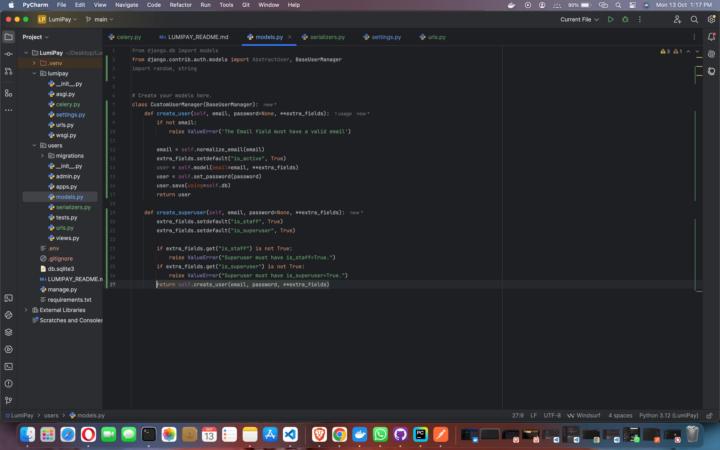Viewport: 720px width, 450px height.
Task: Collapse the users folder
Action: click(34, 146)
